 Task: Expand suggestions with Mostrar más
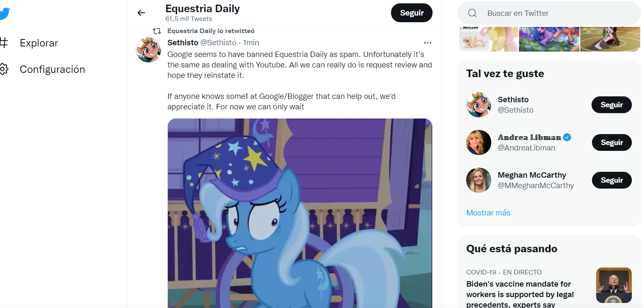488,212
